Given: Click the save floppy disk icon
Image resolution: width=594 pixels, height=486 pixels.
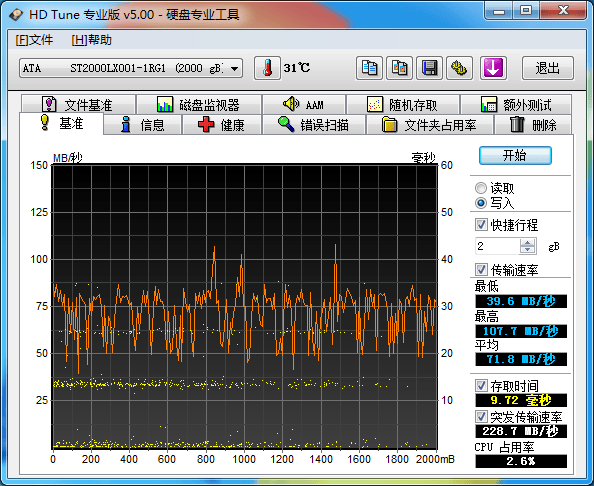Looking at the screenshot, I should coord(429,68).
